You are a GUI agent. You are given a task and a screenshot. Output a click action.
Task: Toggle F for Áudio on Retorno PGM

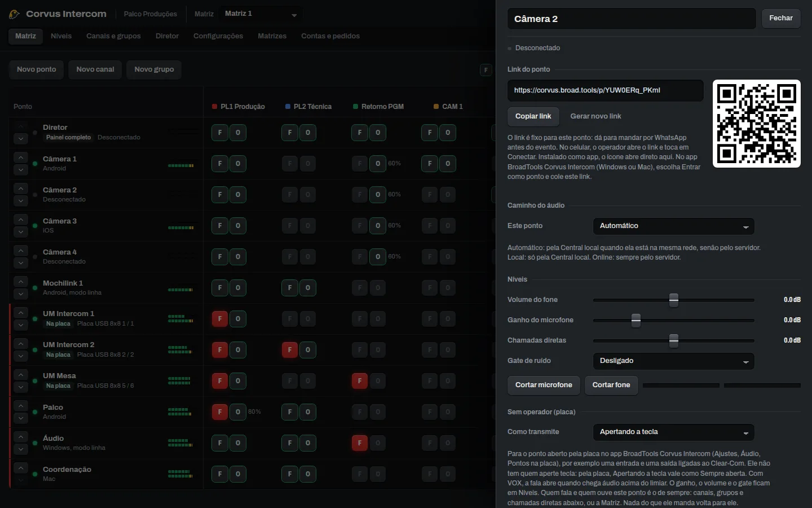[x=360, y=443]
